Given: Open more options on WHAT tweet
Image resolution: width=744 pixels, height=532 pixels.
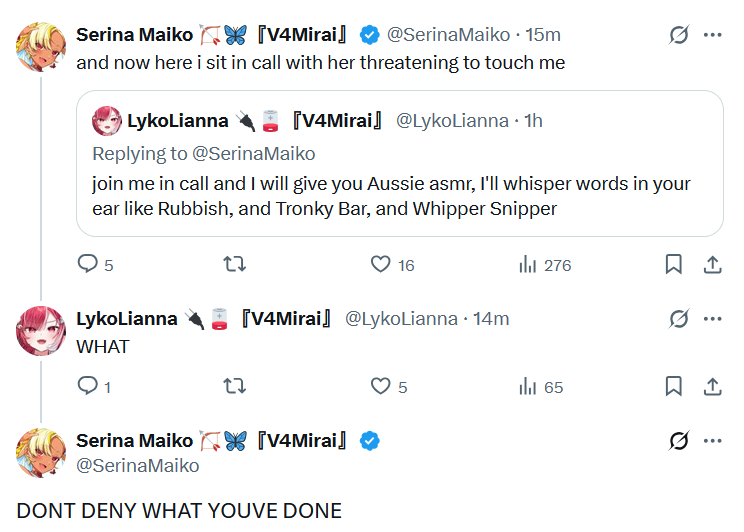Looking at the screenshot, I should tap(712, 319).
